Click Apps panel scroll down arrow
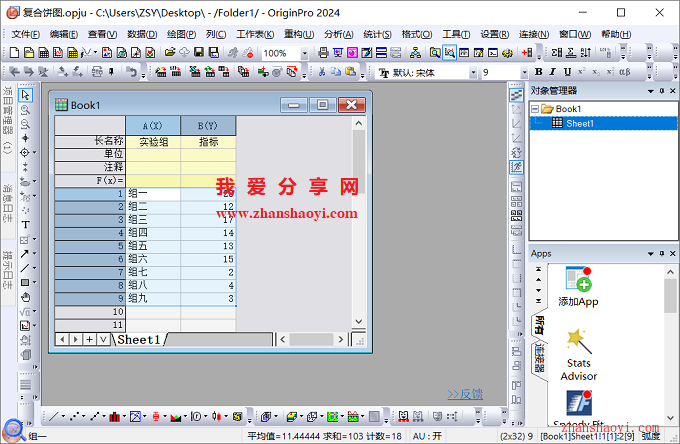The image size is (680, 444). pyautogui.click(x=670, y=418)
